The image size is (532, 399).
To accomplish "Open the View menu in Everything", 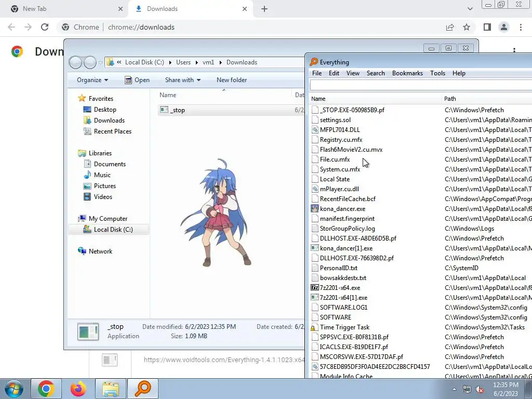I will click(x=353, y=73).
